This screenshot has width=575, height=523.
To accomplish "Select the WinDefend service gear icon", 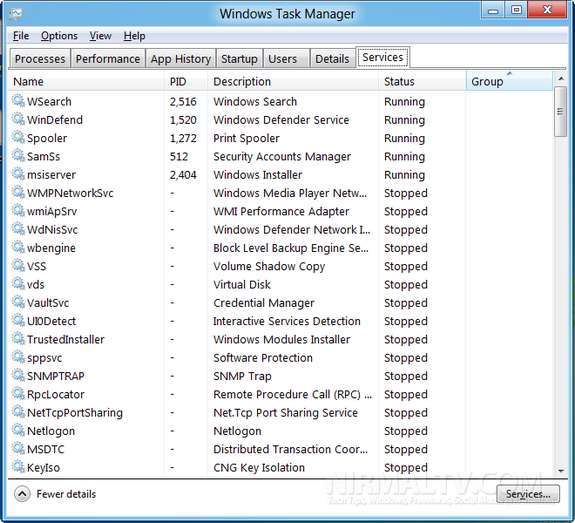I will click(18, 119).
